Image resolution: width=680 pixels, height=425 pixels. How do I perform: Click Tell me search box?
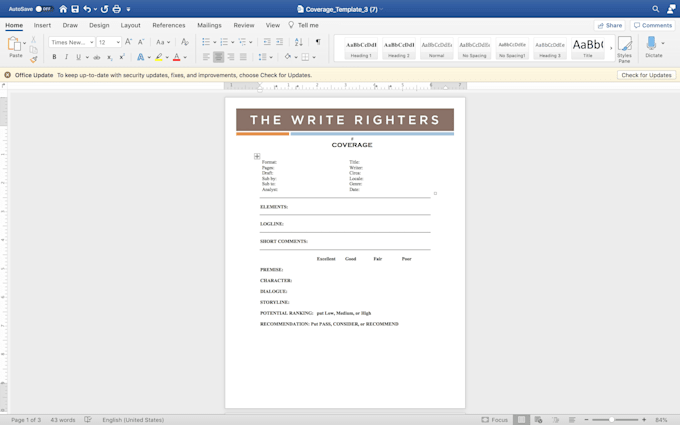tap(304, 25)
